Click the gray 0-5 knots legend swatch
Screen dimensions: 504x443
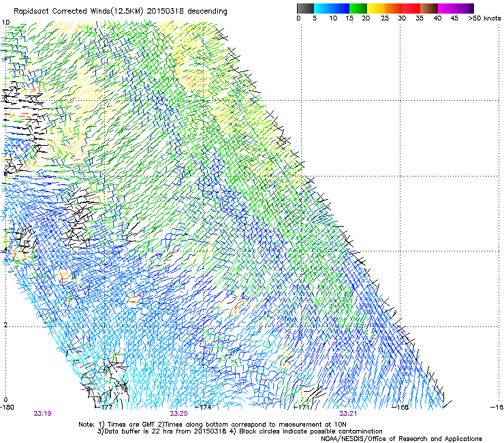(x=305, y=8)
